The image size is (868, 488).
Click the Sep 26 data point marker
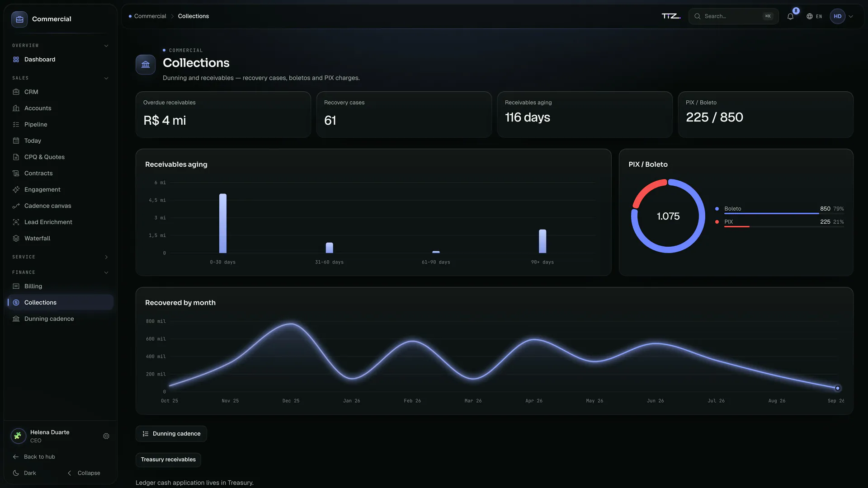pos(838,388)
